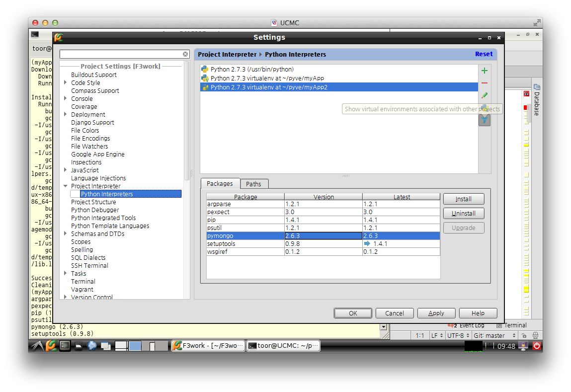Click the red power icon in the system tray

[537, 346]
